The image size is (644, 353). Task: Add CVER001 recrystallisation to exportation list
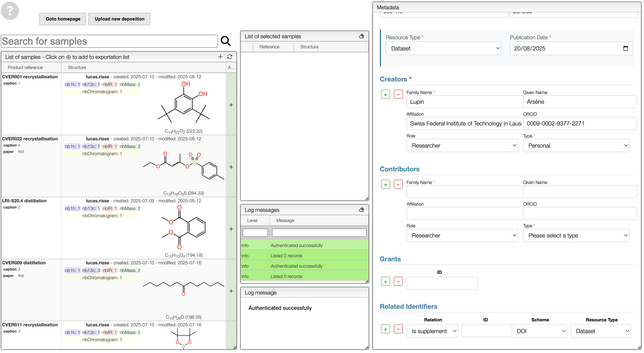[231, 105]
